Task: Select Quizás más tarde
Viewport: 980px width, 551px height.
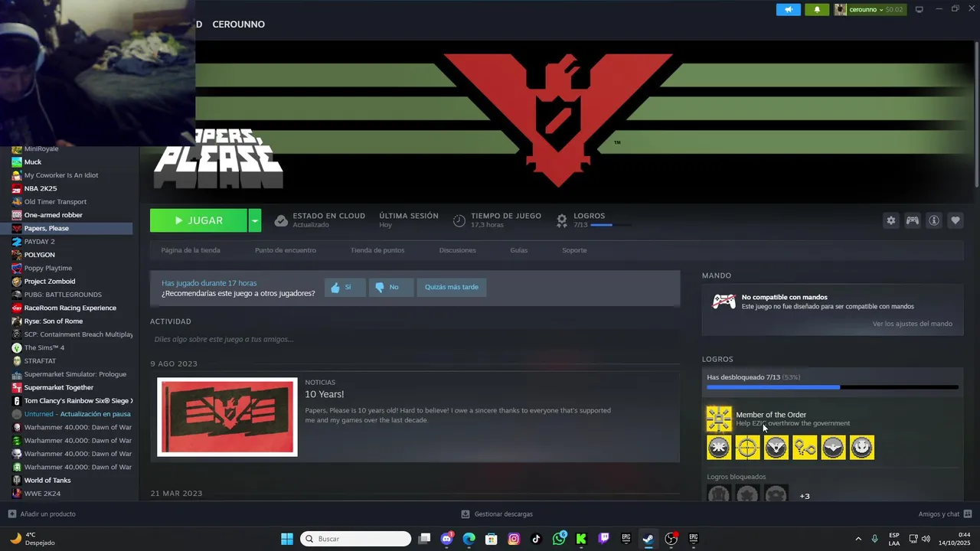Action: point(452,287)
